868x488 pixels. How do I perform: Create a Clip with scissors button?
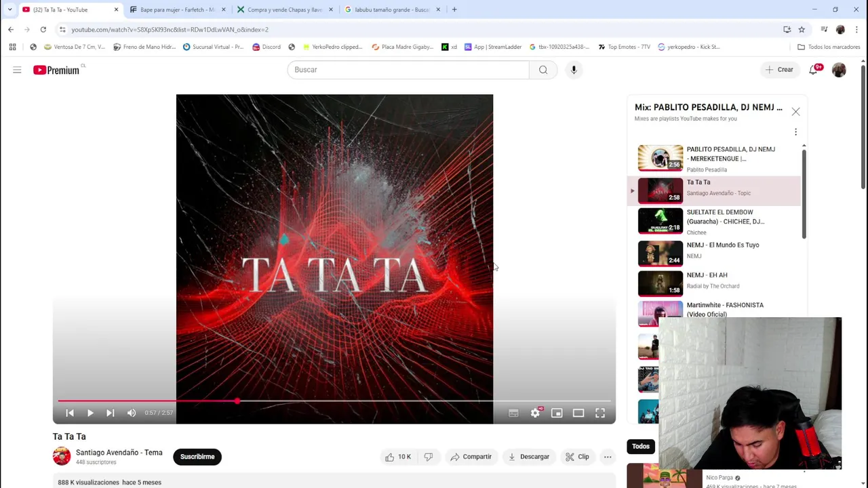(577, 457)
